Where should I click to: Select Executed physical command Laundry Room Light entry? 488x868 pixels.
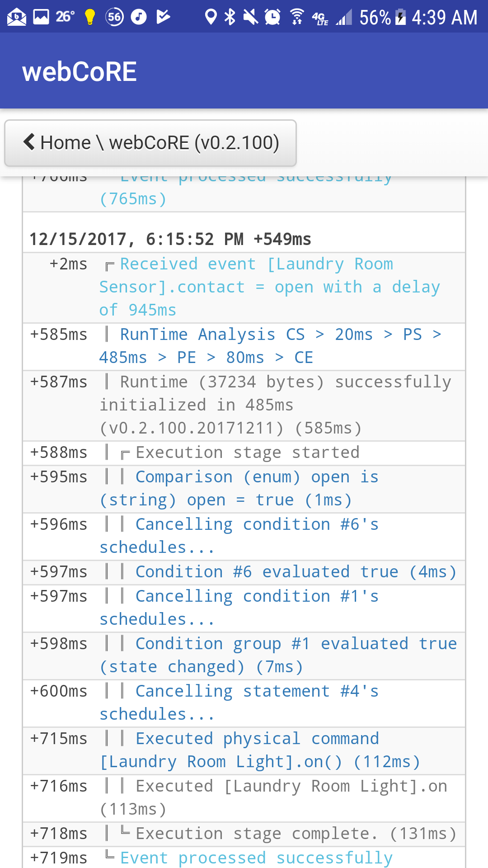244,751
